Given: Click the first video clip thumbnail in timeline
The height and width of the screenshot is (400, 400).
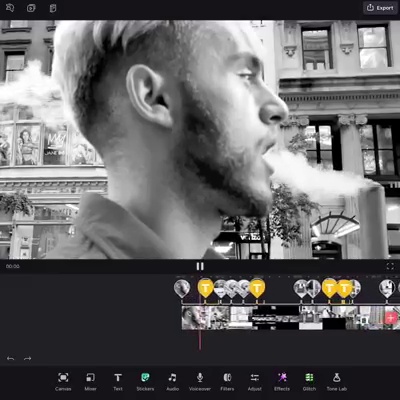Looking at the screenshot, I should click(193, 318).
